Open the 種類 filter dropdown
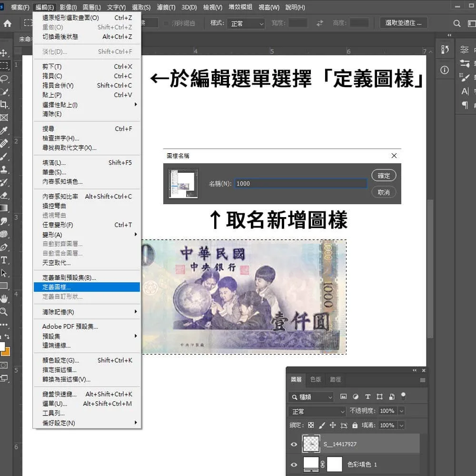This screenshot has width=476, height=476. pos(311,397)
